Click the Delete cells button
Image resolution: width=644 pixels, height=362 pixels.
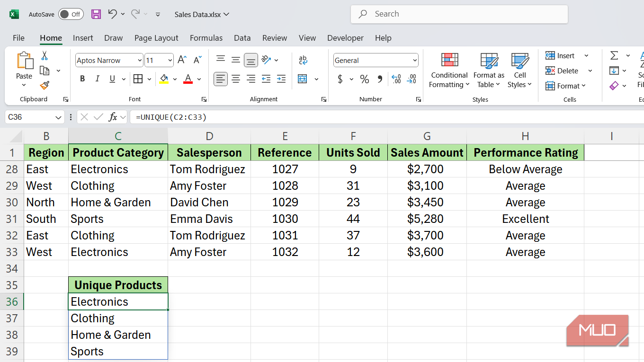pos(562,71)
